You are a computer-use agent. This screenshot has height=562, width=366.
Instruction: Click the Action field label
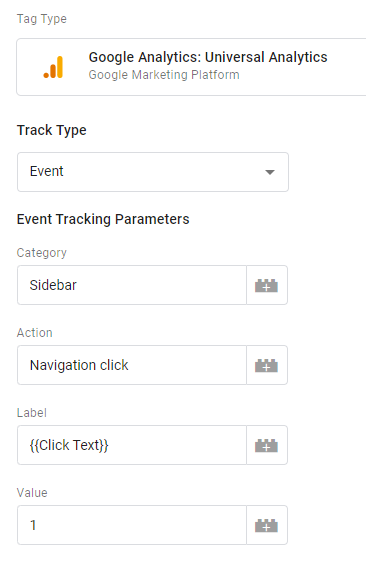tap(34, 333)
